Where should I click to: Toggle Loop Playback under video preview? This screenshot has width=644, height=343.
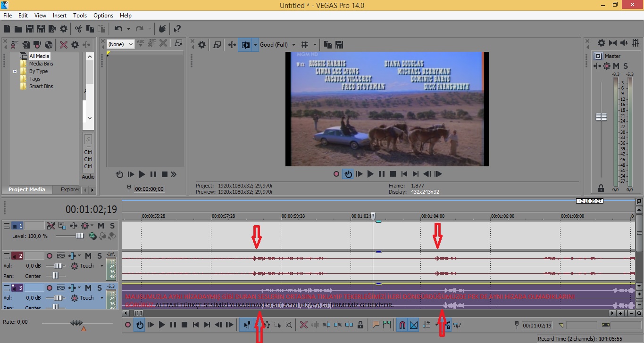(348, 174)
